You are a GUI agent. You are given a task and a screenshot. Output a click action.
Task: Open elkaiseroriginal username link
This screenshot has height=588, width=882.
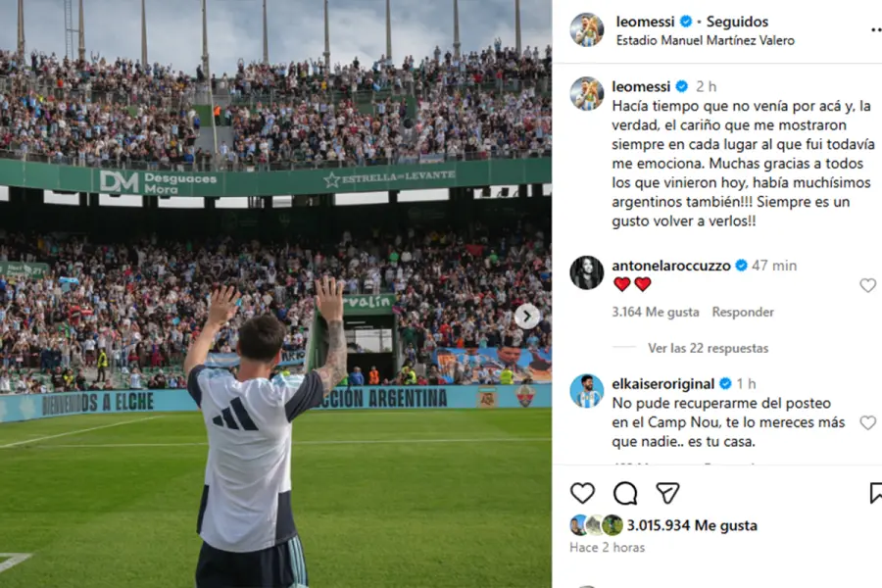pyautogui.click(x=662, y=384)
